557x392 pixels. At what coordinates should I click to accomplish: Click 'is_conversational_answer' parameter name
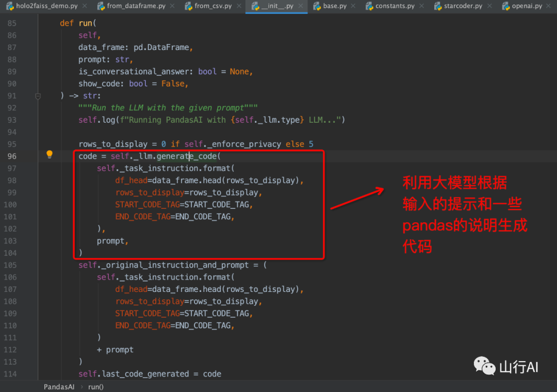134,72
